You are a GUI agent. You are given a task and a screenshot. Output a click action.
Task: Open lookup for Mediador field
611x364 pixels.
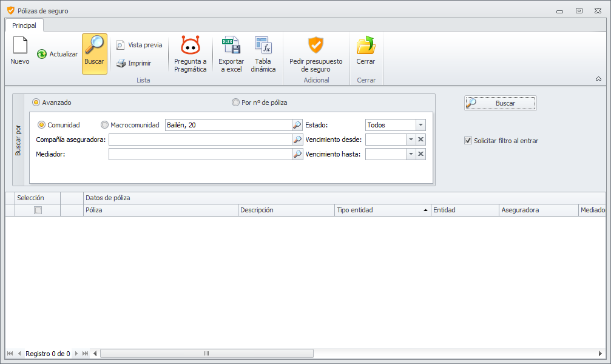pyautogui.click(x=297, y=154)
